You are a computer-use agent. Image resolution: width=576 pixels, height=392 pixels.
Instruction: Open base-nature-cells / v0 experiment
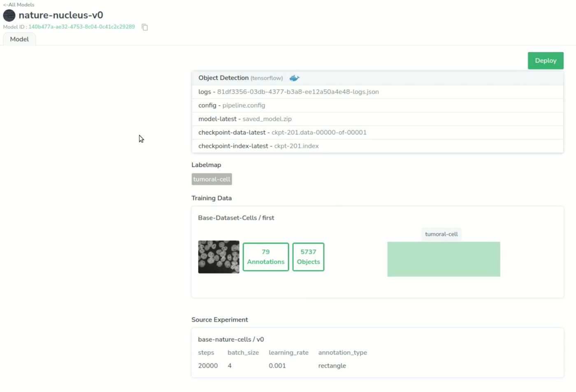pos(231,339)
